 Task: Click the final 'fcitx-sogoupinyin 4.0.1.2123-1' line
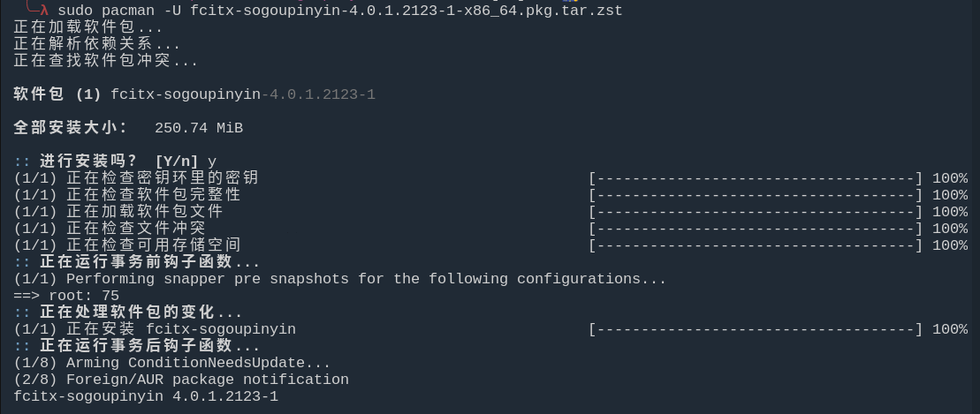click(x=146, y=396)
